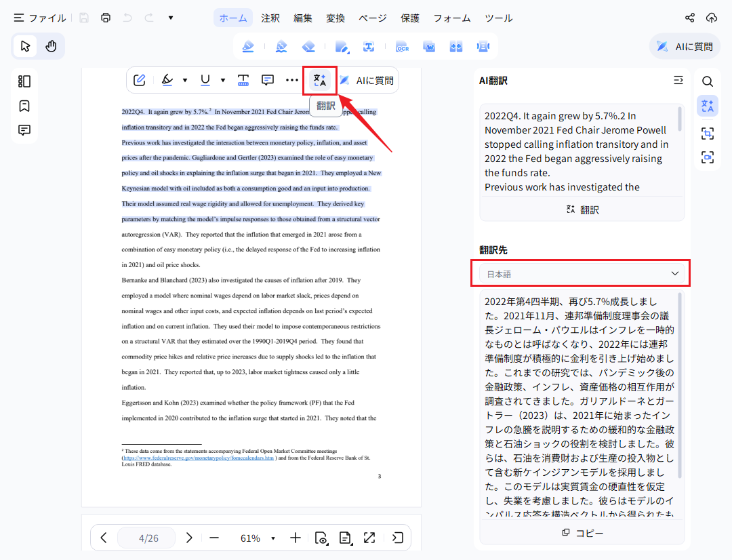Click the convert to Word icon

(429, 47)
